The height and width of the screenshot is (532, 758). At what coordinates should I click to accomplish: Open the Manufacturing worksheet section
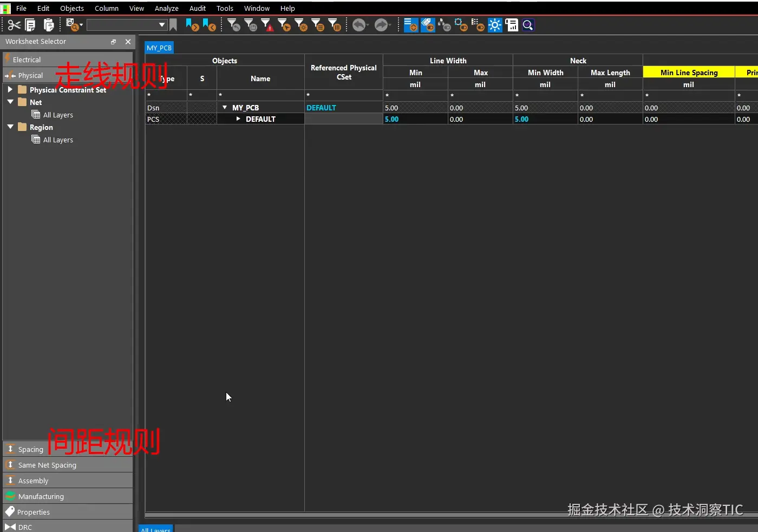pyautogui.click(x=68, y=496)
